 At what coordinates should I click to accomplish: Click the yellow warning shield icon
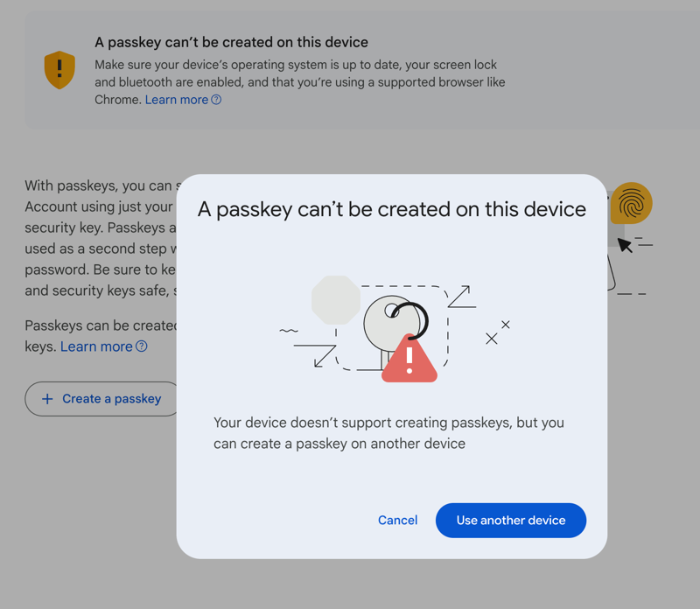[x=59, y=69]
